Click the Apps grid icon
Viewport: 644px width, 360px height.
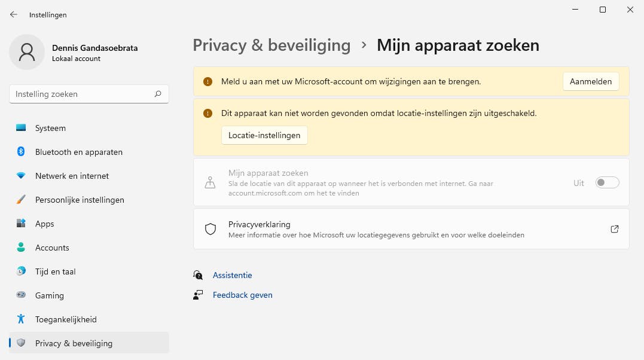(x=21, y=224)
